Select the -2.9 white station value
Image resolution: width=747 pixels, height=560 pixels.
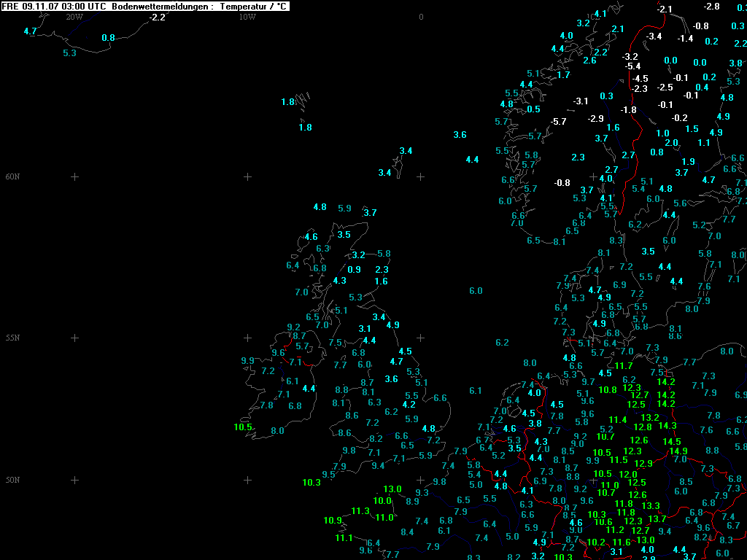596,118
